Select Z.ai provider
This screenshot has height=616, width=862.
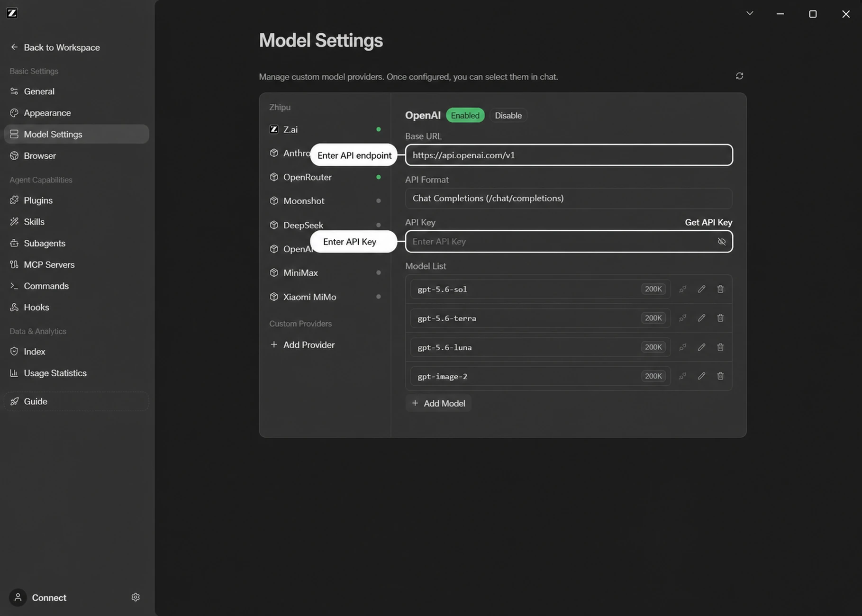tap(325, 129)
